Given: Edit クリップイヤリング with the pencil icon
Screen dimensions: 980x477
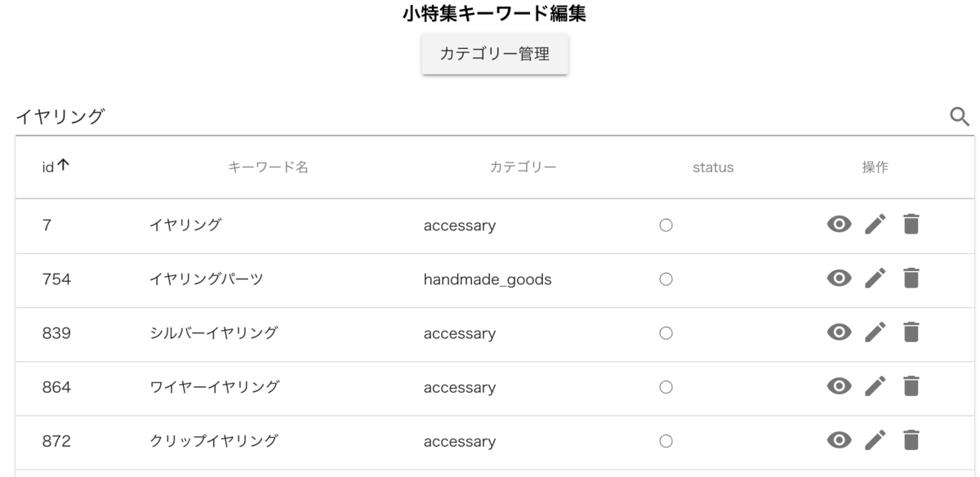Looking at the screenshot, I should point(875,441).
